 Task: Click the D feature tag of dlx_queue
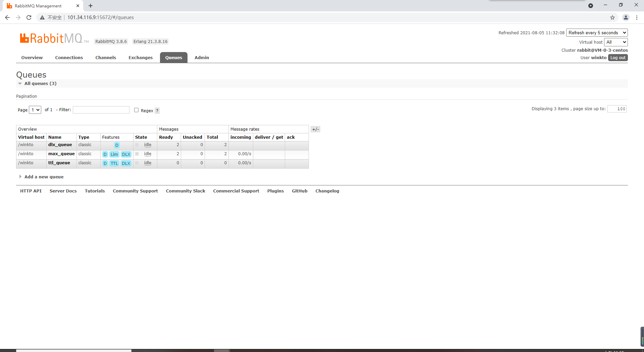(117, 145)
